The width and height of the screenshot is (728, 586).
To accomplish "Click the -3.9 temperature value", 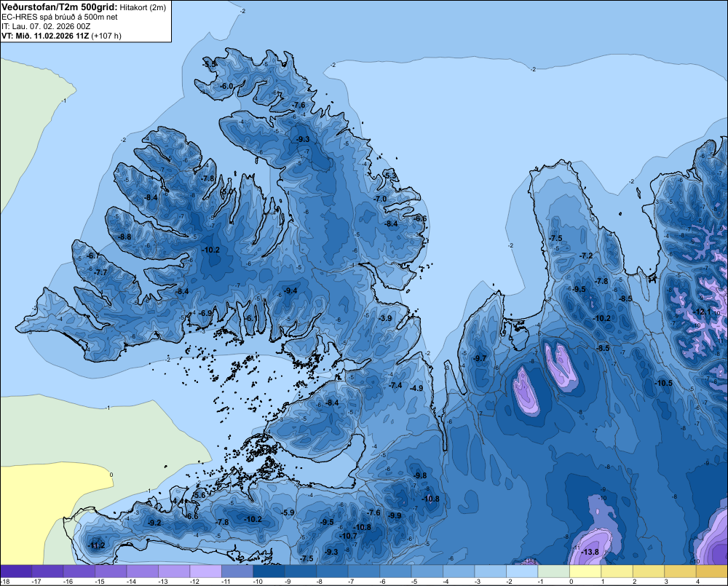I will 385,319.
